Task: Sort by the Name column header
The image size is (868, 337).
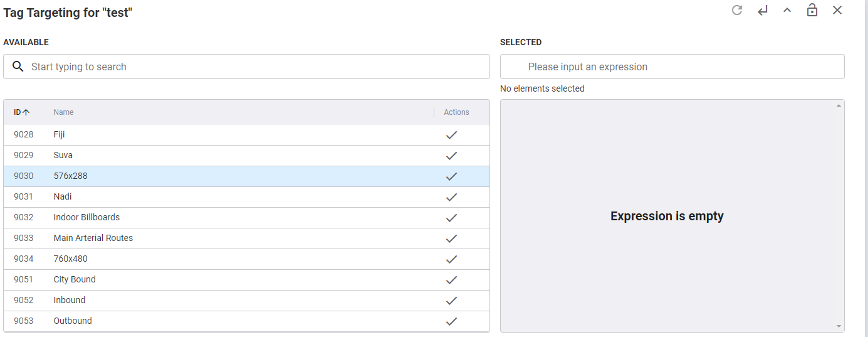Action: pos(63,112)
